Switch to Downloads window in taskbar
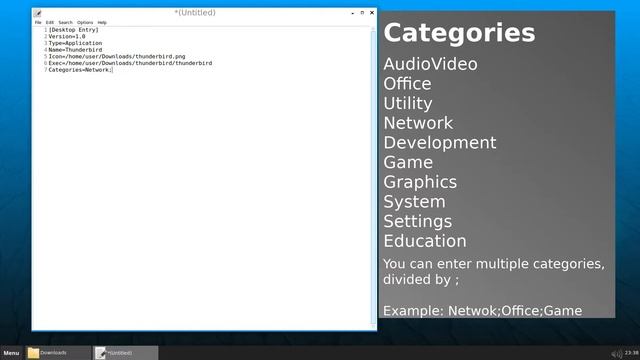 59,353
